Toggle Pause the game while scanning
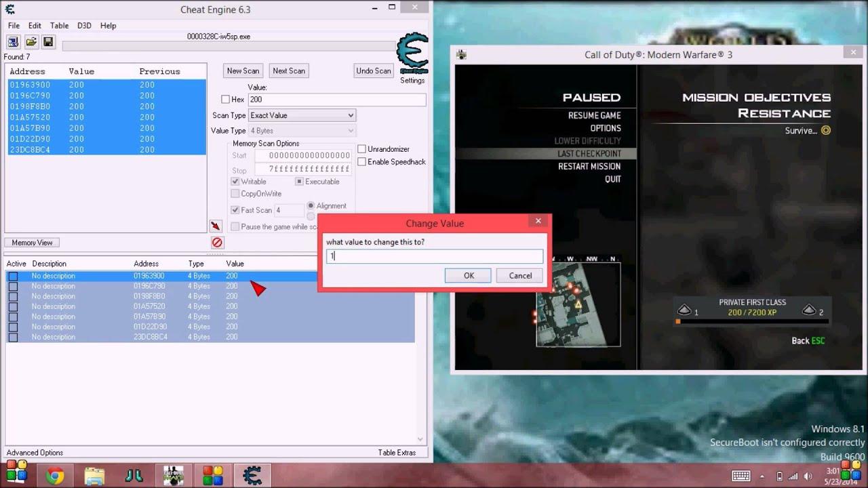Viewport: 868px width, 488px height. point(235,227)
